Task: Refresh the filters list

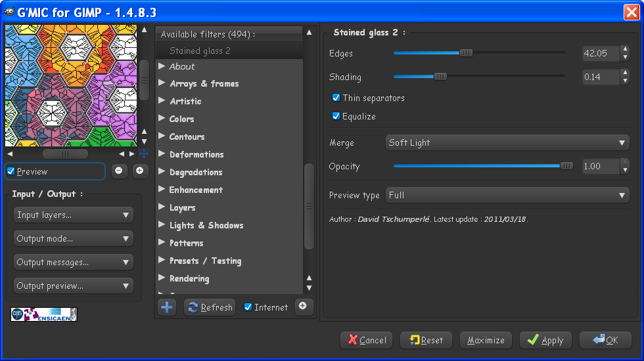Action: click(x=210, y=307)
